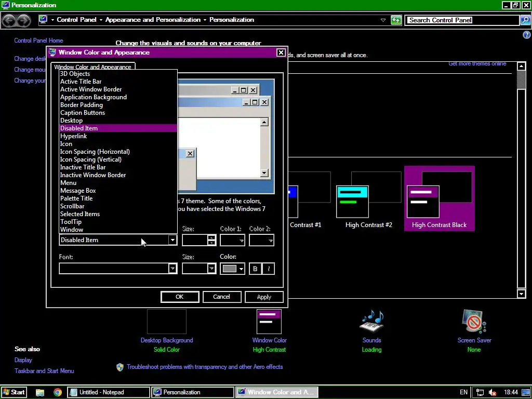The image size is (532, 399).
Task: Click the Back navigation arrow
Action: (9, 20)
